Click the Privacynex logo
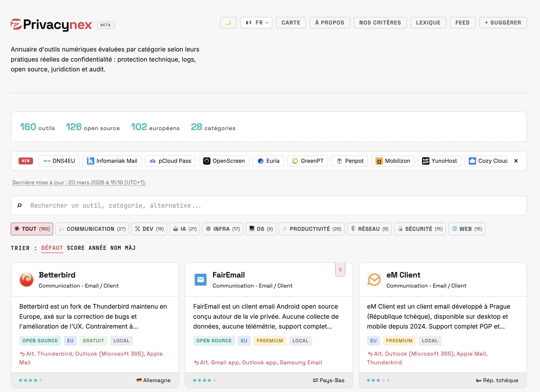 (x=52, y=24)
